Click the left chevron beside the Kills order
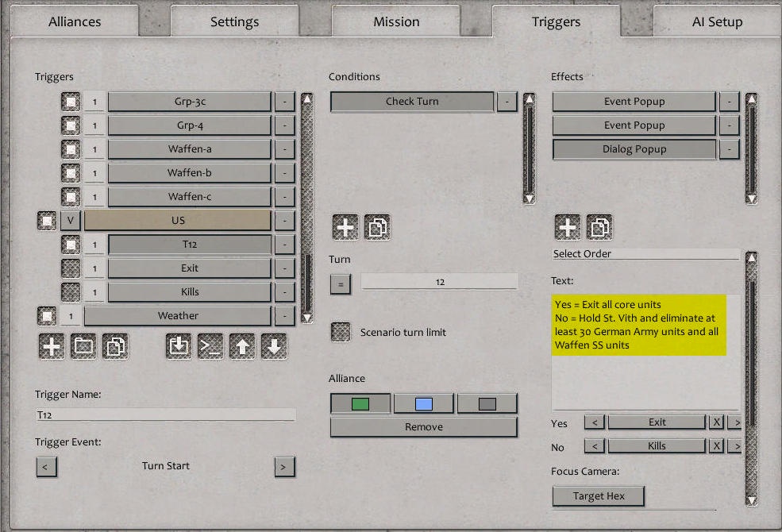 [595, 445]
